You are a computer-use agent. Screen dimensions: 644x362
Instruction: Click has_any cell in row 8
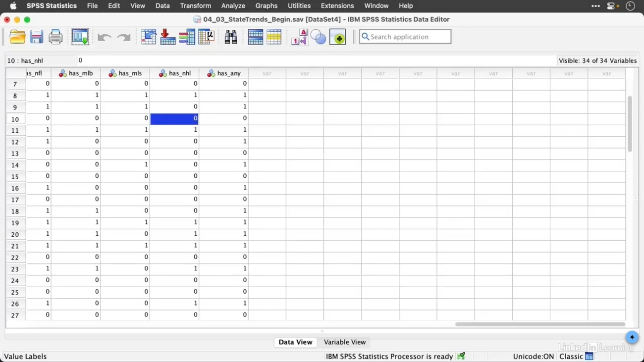[224, 95]
